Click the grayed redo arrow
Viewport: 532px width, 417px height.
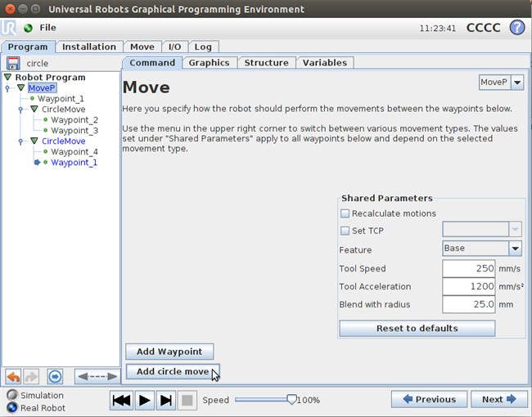[x=31, y=377]
